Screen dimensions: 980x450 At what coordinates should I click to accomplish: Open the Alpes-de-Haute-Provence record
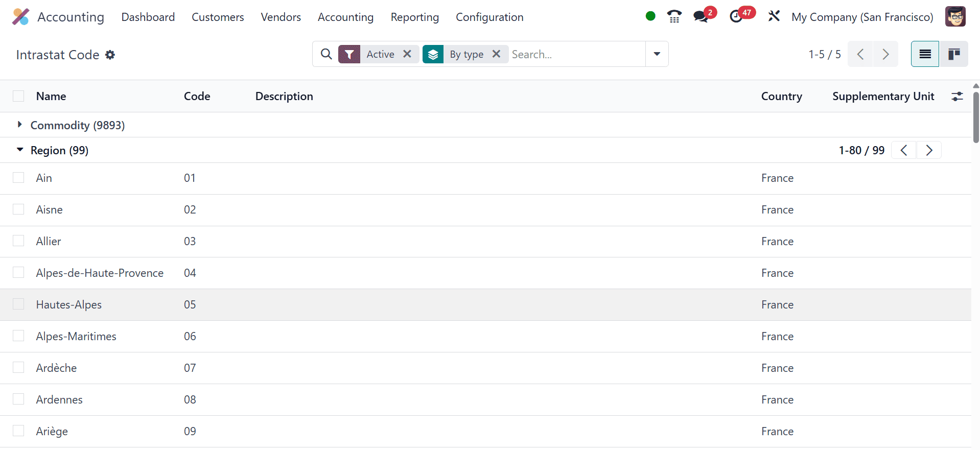[100, 273]
